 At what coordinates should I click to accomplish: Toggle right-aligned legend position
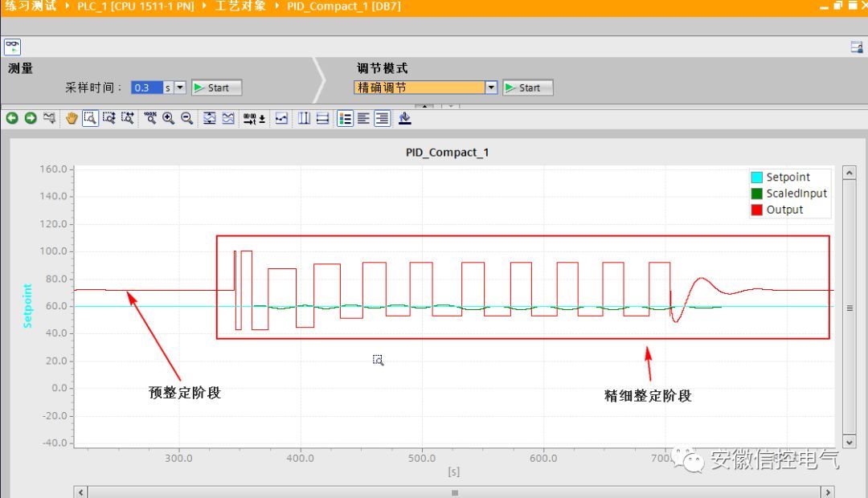click(x=382, y=118)
